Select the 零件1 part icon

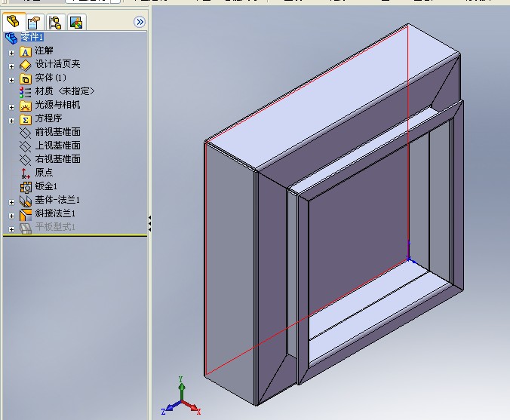tap(11, 38)
